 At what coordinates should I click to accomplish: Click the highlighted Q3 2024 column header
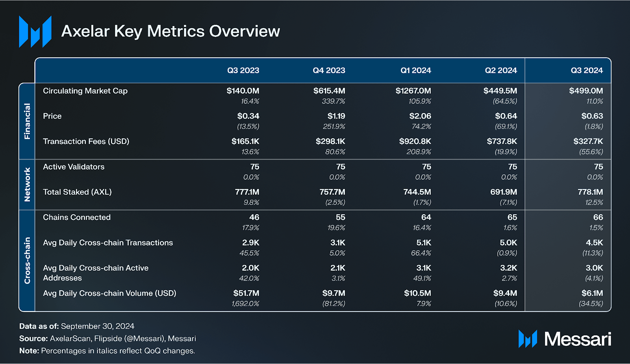point(587,70)
